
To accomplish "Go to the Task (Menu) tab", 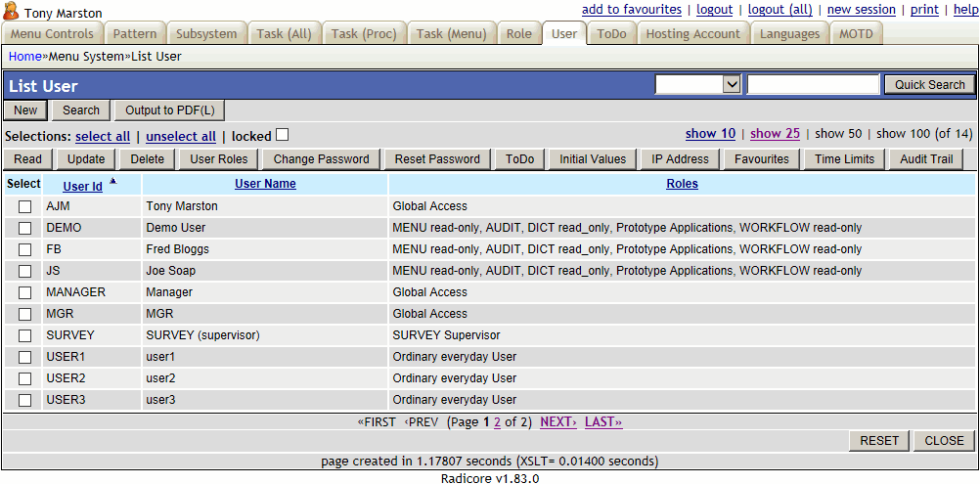I will tap(451, 33).
